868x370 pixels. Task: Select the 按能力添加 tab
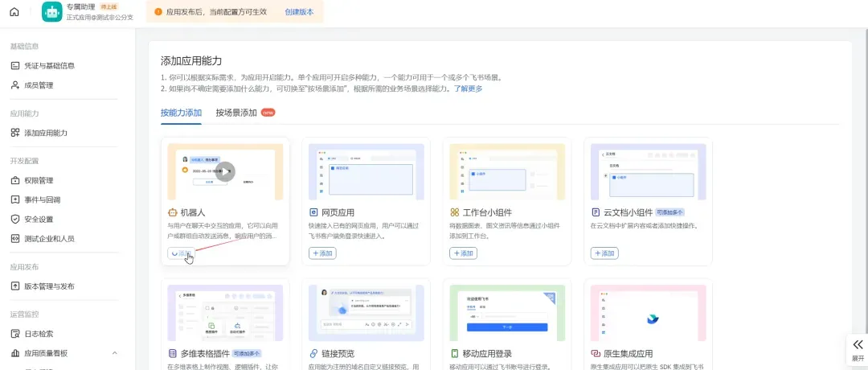[x=181, y=113]
